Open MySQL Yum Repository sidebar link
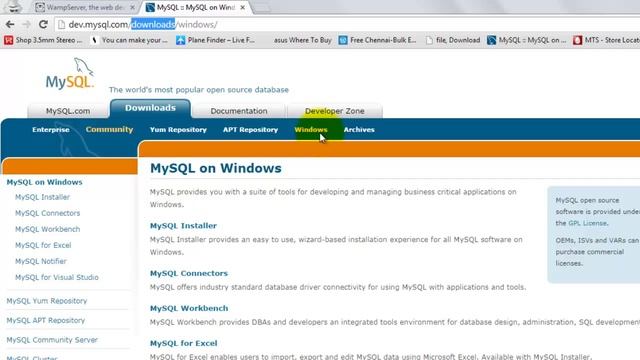640x360 pixels. tap(47, 301)
